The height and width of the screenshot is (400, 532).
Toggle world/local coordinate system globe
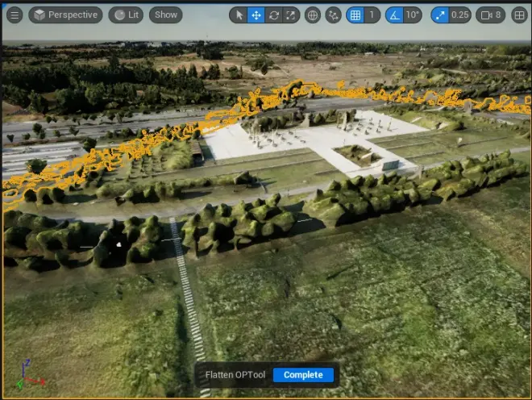[313, 15]
